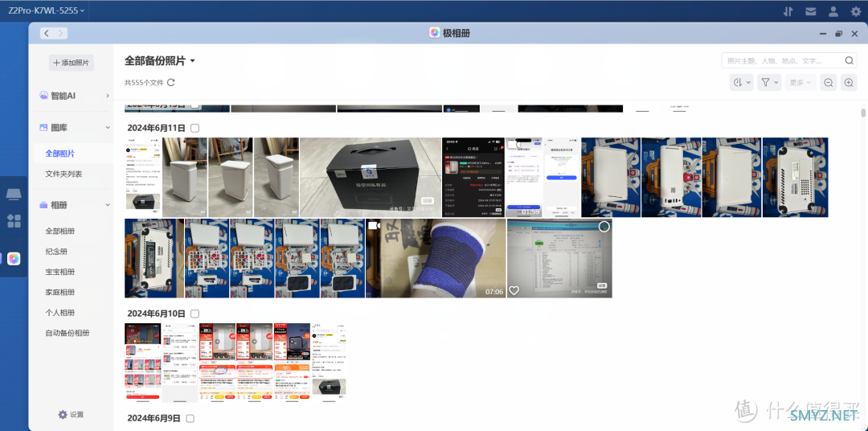Open the filter funnel dropdown

point(769,83)
